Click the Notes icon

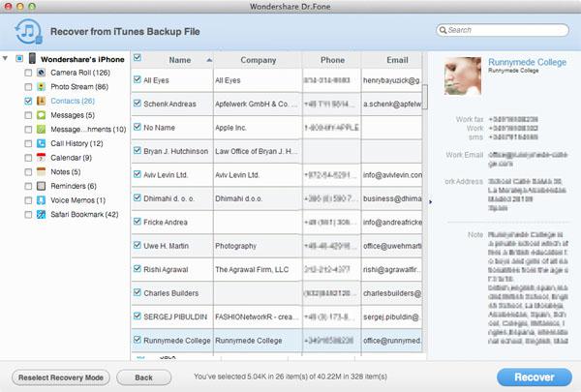click(x=41, y=172)
